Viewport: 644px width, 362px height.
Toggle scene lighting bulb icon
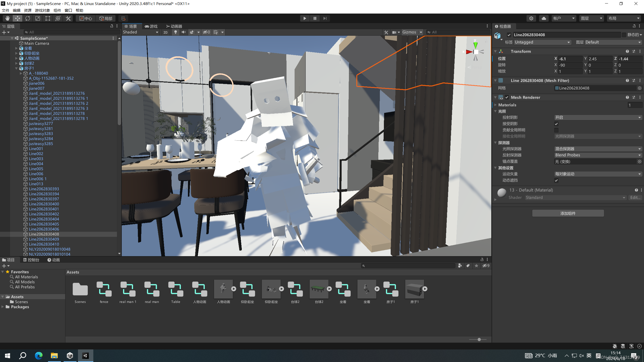tap(176, 32)
